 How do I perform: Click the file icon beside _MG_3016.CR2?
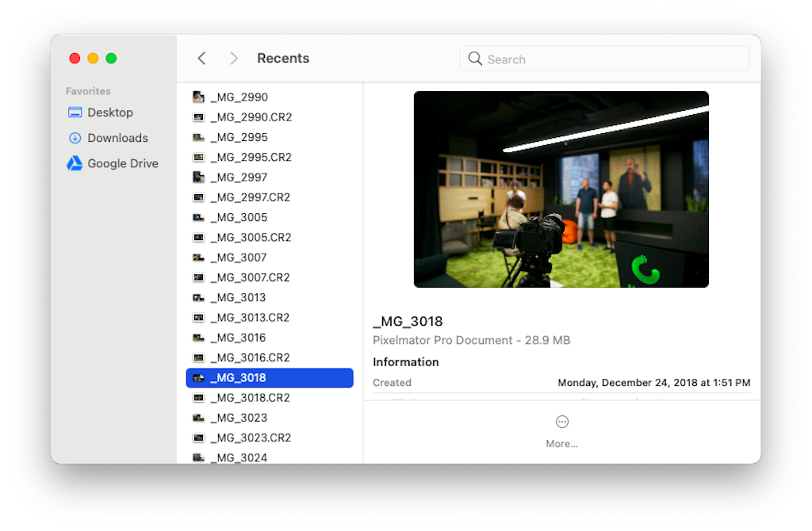(x=198, y=357)
